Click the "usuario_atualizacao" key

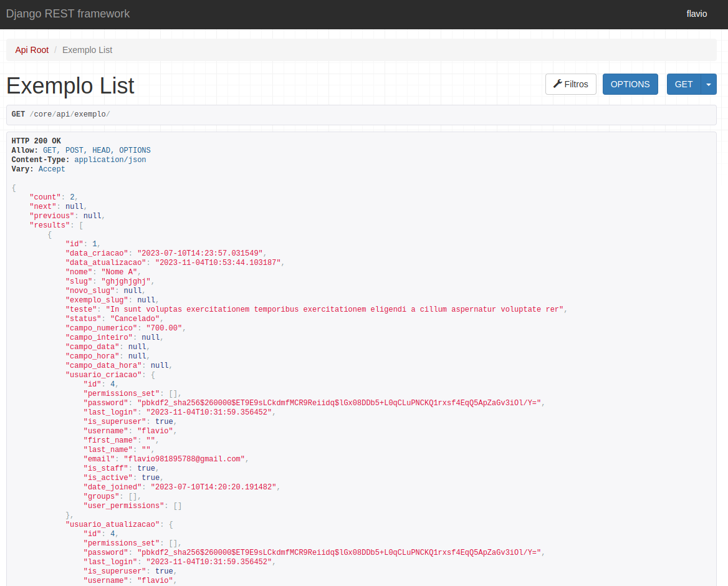pos(112,524)
